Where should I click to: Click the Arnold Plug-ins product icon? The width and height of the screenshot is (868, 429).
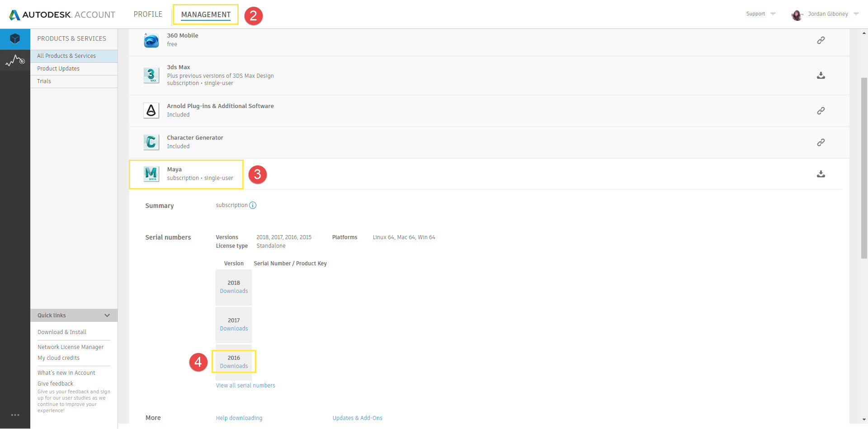(151, 110)
